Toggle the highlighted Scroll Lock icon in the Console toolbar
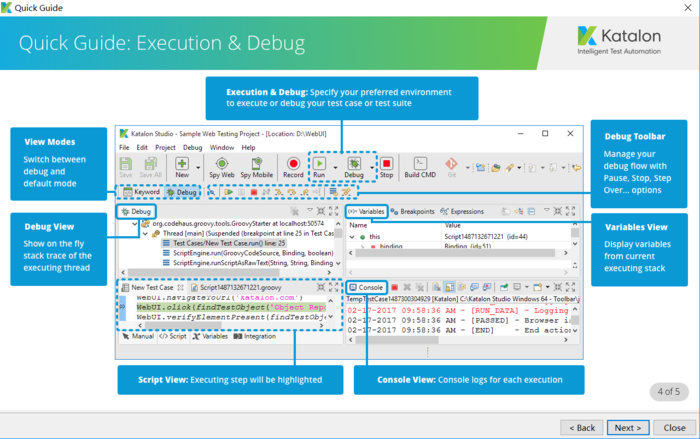This screenshot has height=439, width=700. tap(450, 287)
